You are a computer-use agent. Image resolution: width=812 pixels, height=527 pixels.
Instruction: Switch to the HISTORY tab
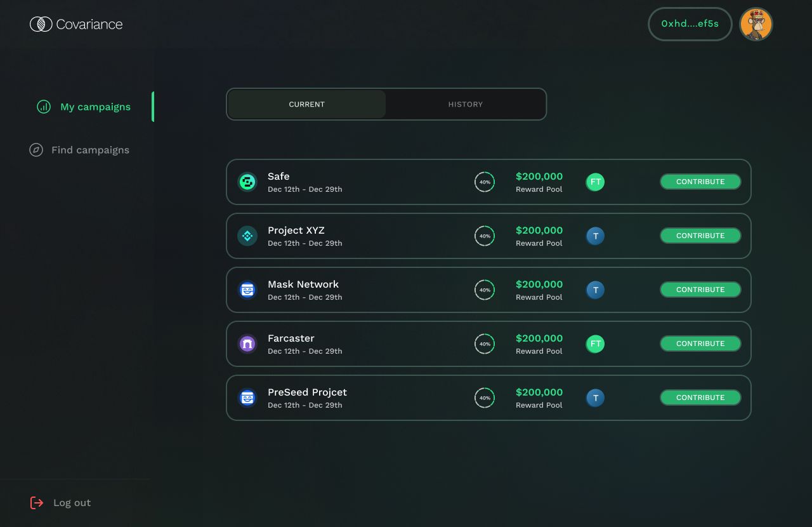click(x=466, y=104)
